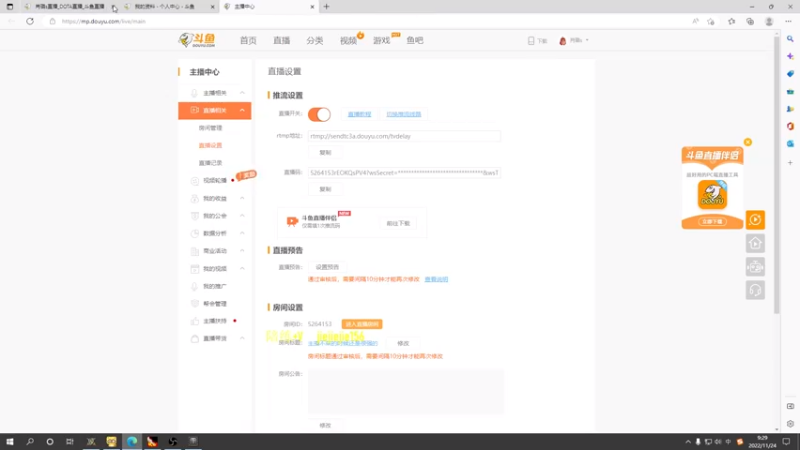
Task: Select 直播记录 in the sidebar
Action: point(210,163)
